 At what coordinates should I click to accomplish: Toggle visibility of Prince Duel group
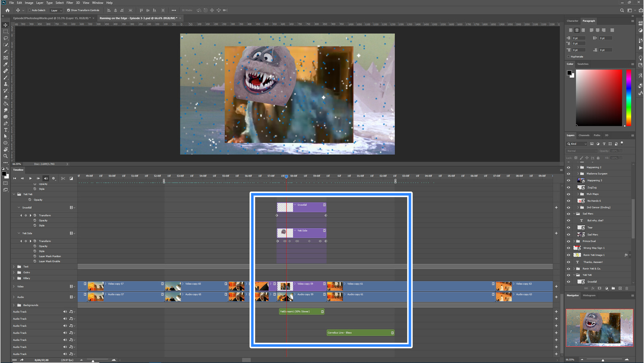pyautogui.click(x=569, y=241)
